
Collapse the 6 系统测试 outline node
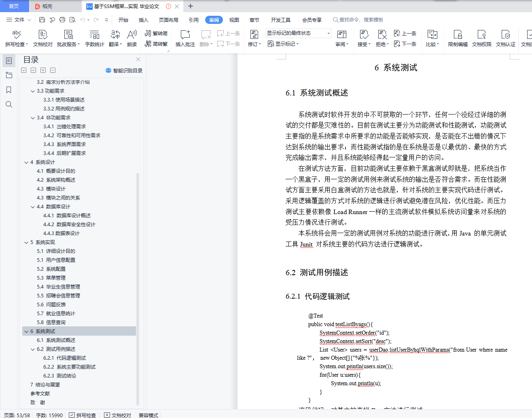pos(26,331)
